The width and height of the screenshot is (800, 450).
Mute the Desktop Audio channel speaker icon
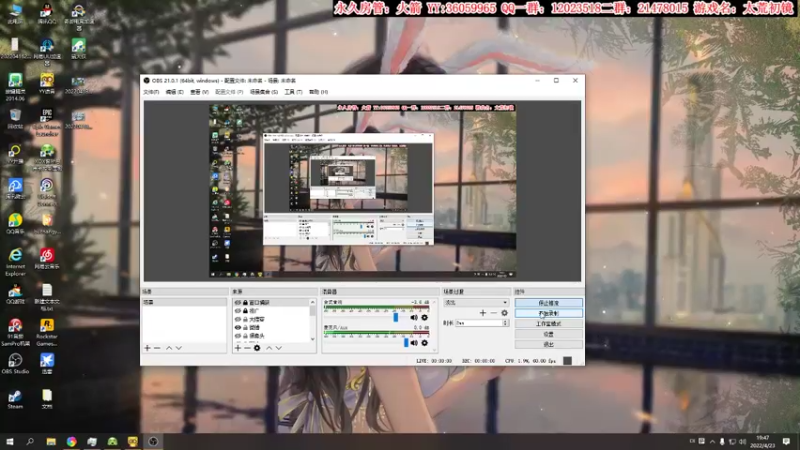(x=414, y=317)
